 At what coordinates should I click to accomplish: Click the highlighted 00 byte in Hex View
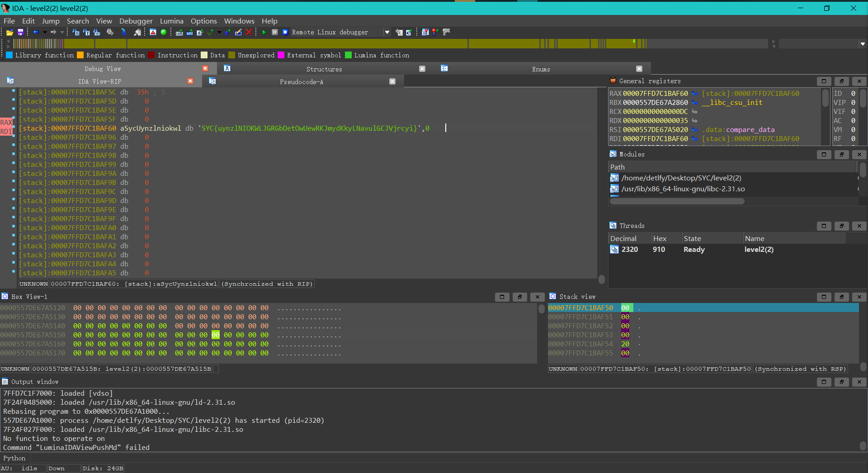pyautogui.click(x=216, y=335)
